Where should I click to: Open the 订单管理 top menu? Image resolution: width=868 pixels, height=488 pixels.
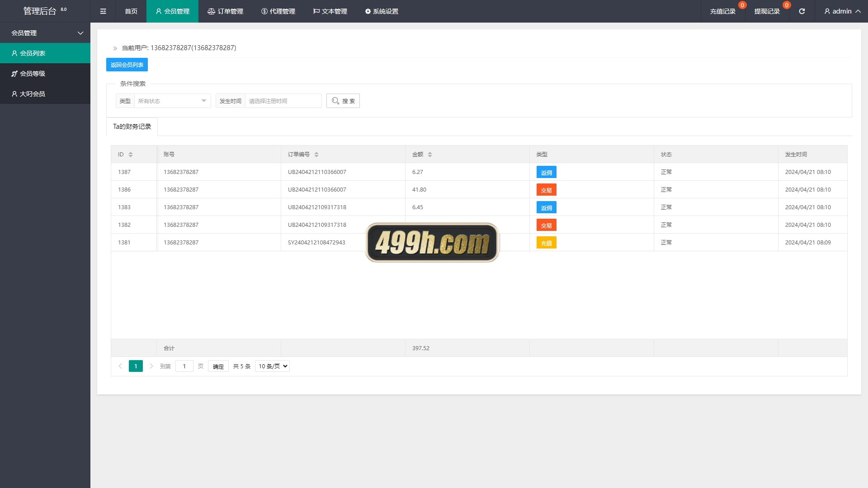click(x=225, y=11)
